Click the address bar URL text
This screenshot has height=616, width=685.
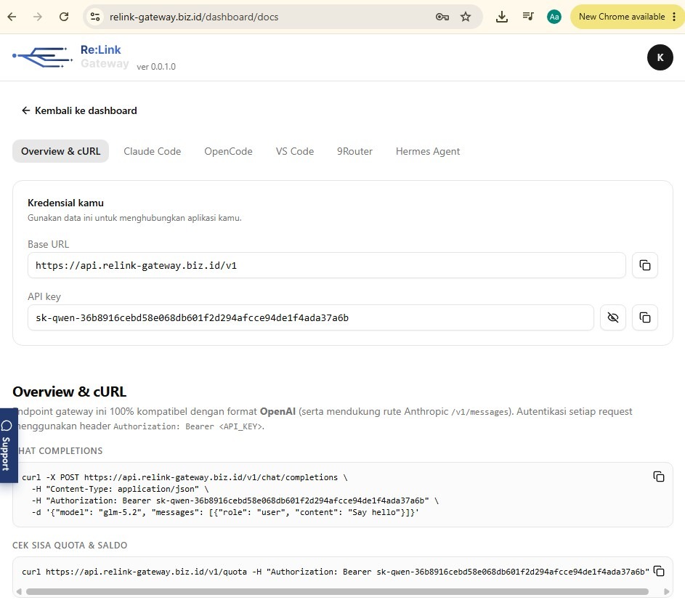[x=193, y=17]
